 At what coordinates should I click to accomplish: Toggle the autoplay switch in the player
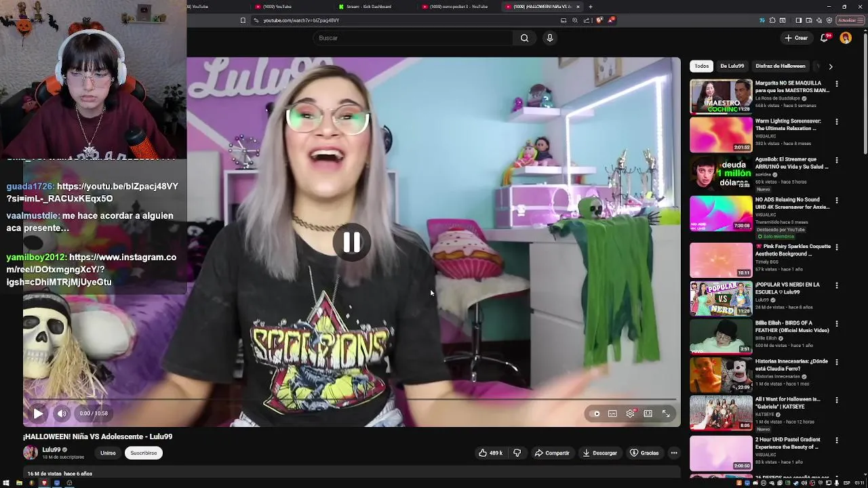click(x=596, y=413)
